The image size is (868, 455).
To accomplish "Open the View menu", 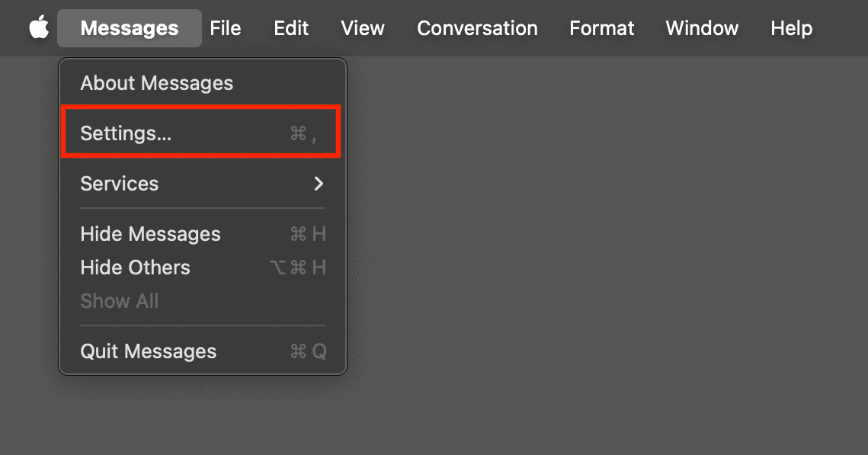I will point(363,28).
